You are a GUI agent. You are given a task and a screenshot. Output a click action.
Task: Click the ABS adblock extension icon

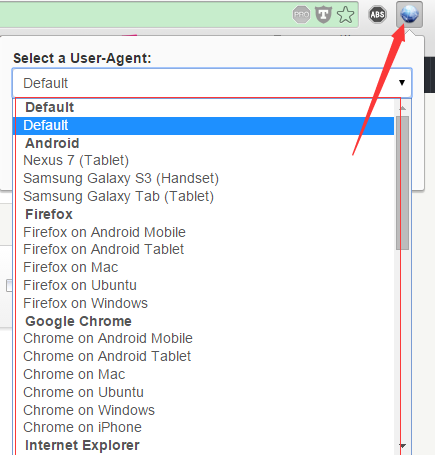pos(377,15)
